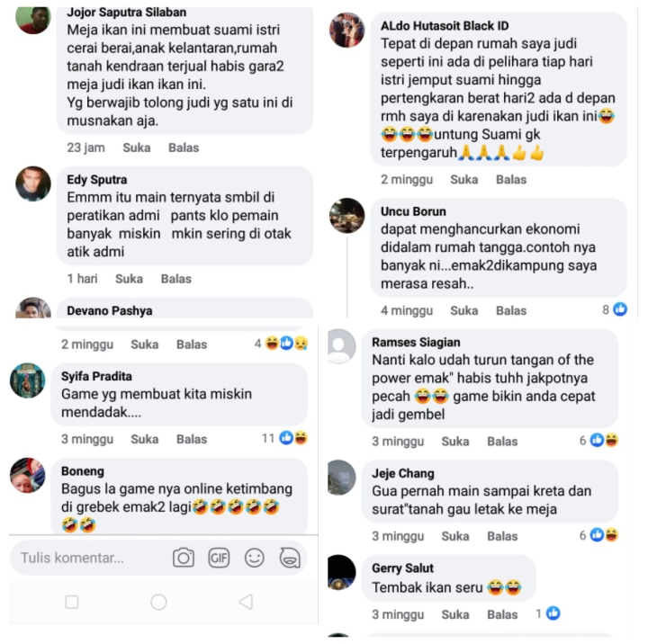Image resolution: width=648 pixels, height=644 pixels.
Task: Like ALdo Hutasoit Black ID's comment
Action: point(464,180)
